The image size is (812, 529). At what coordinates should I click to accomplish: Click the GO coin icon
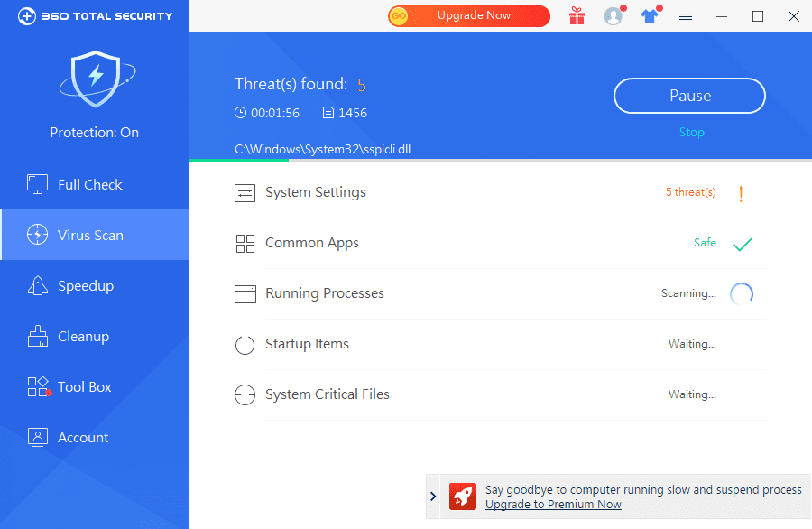tap(398, 16)
